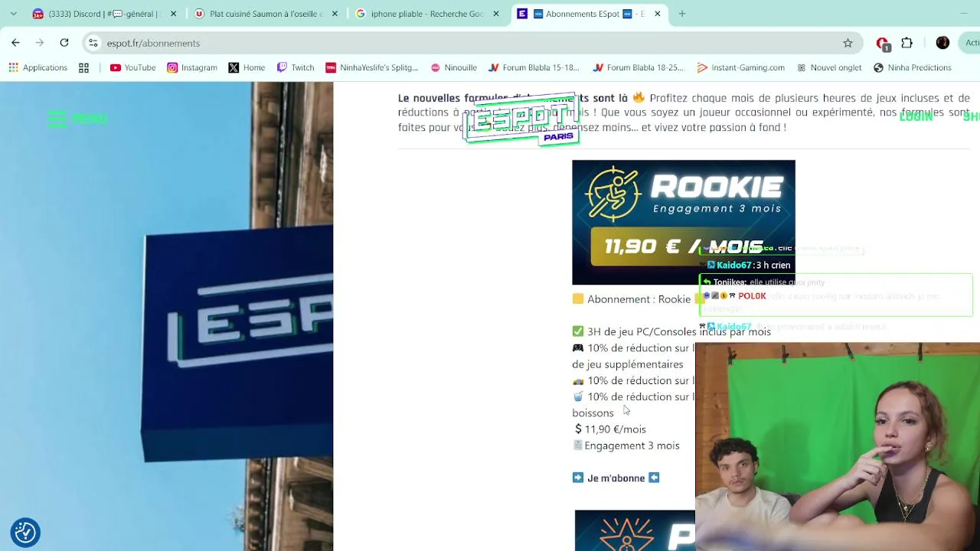The width and height of the screenshot is (980, 551).
Task: Click the LOGIN link
Action: [x=916, y=116]
